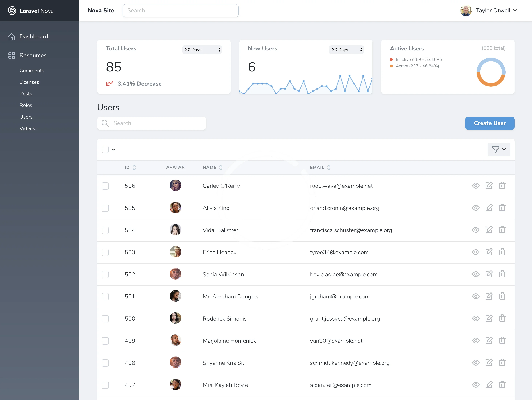Select the row checkbox for user 503
Image resolution: width=532 pixels, height=400 pixels.
pyautogui.click(x=105, y=252)
